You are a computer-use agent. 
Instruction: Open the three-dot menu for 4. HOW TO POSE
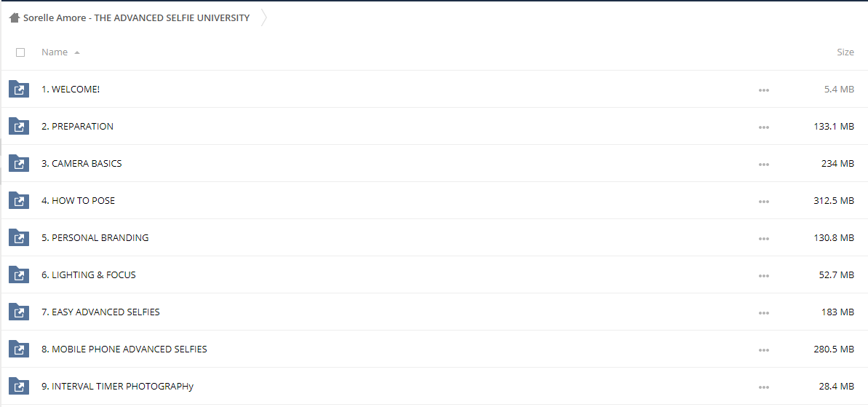[x=764, y=201]
